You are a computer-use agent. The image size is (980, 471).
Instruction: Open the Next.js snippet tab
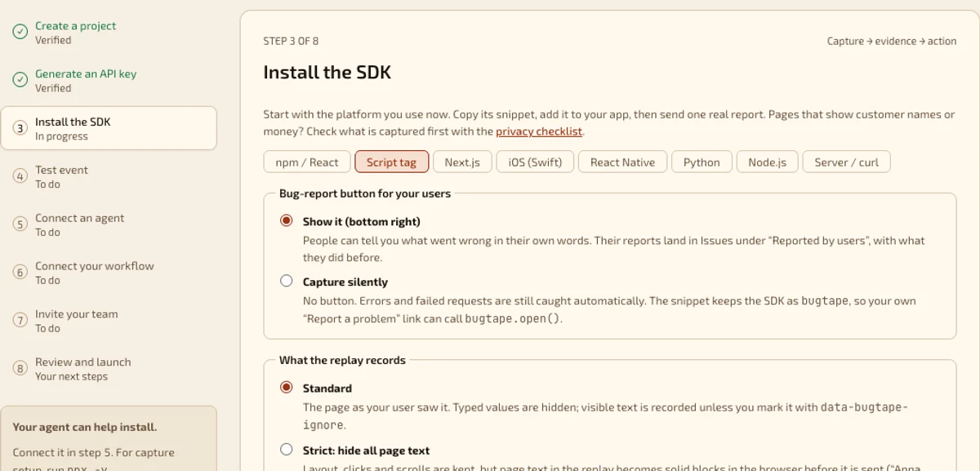coord(462,162)
